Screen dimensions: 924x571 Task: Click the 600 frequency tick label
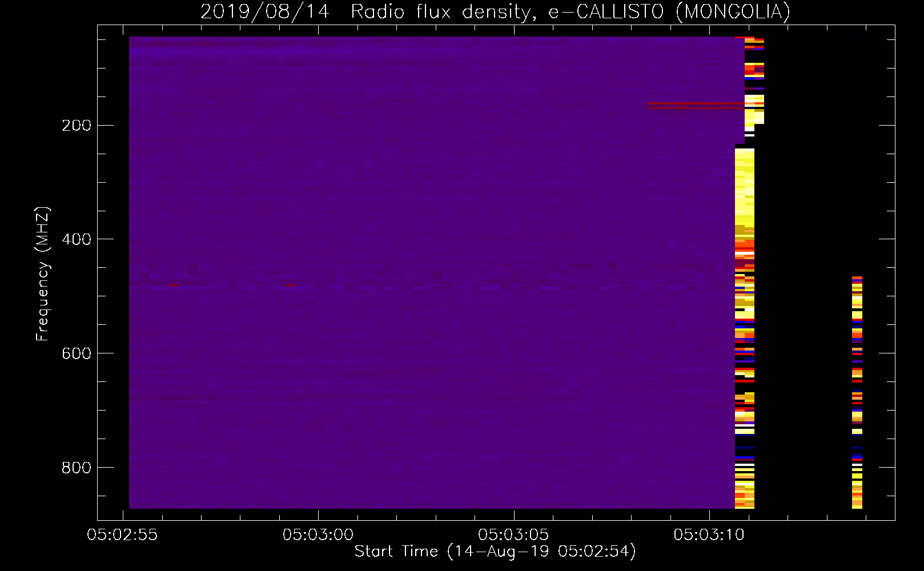(77, 353)
